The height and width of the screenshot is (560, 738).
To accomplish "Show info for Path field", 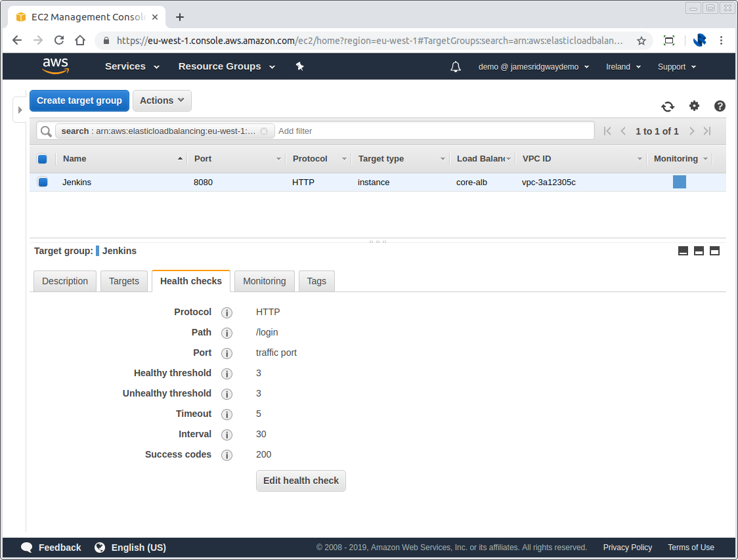I will 227,333.
